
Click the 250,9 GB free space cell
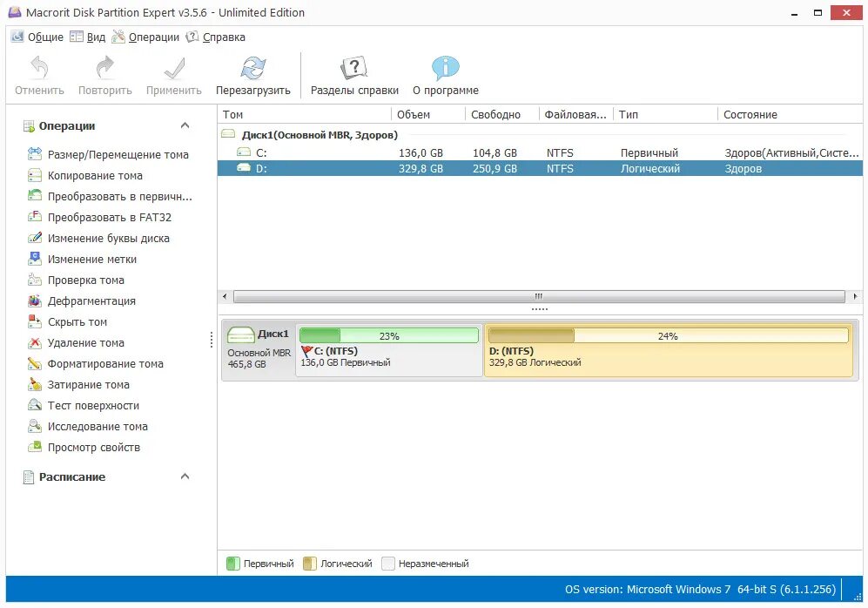495,168
